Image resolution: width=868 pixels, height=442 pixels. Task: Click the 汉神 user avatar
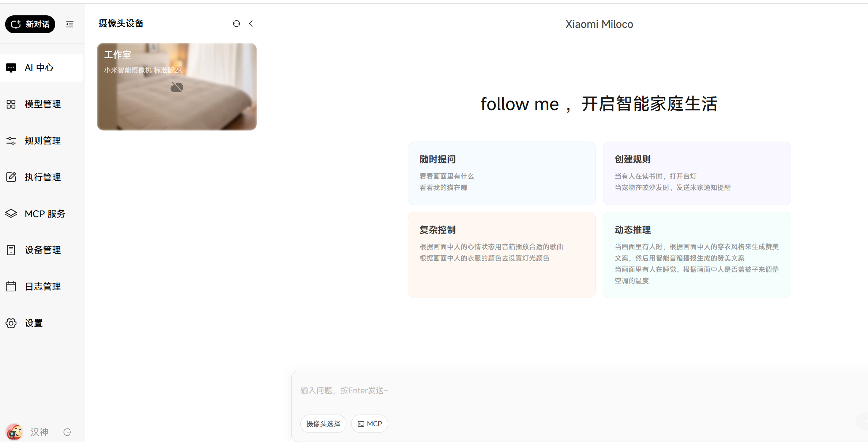click(x=15, y=432)
